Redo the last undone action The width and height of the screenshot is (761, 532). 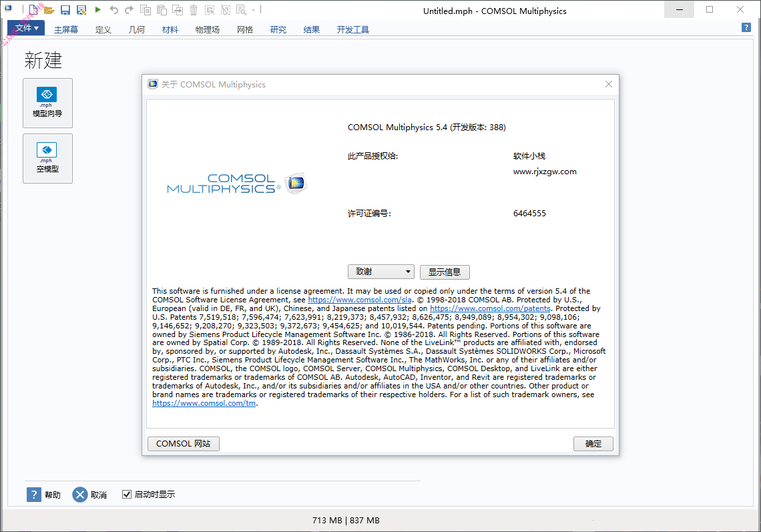point(129,10)
